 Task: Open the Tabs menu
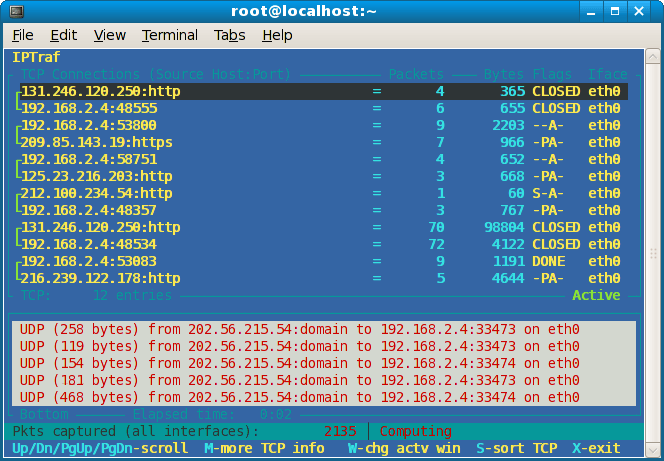pyautogui.click(x=229, y=35)
